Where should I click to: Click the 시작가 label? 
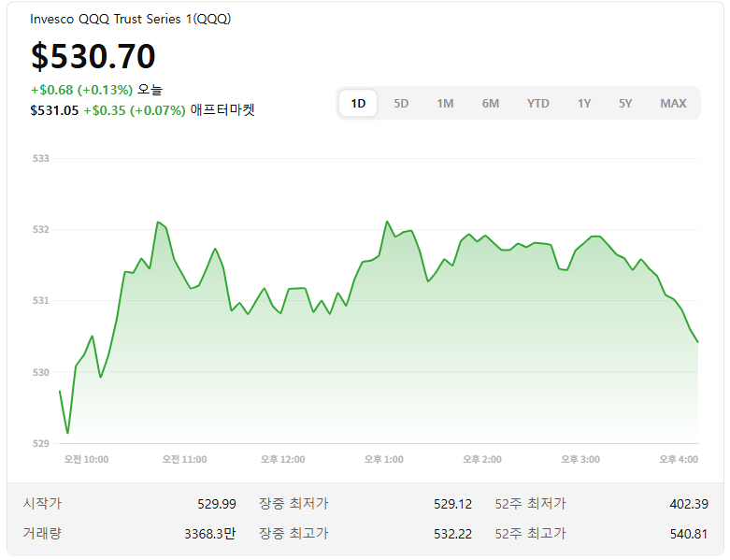point(42,503)
